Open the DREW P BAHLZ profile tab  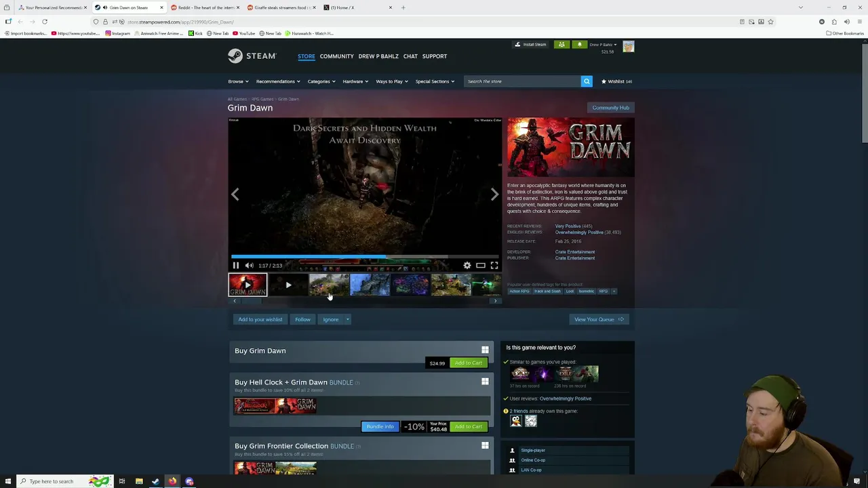[378, 56]
